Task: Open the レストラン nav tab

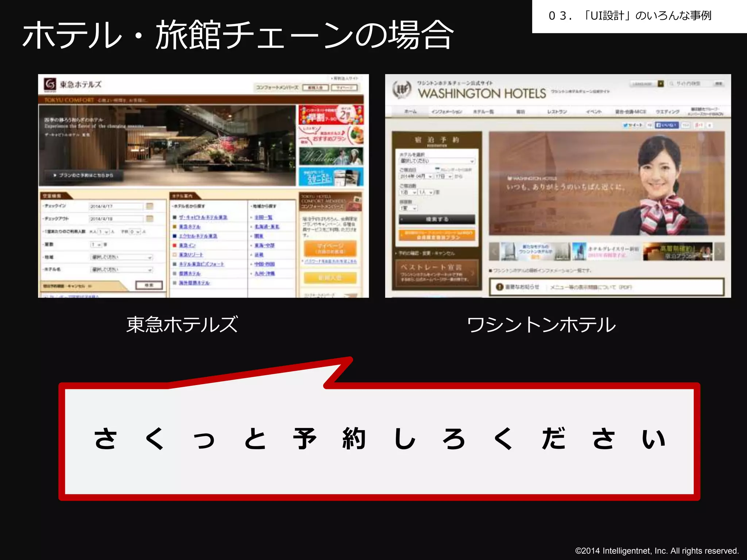Action: [557, 112]
